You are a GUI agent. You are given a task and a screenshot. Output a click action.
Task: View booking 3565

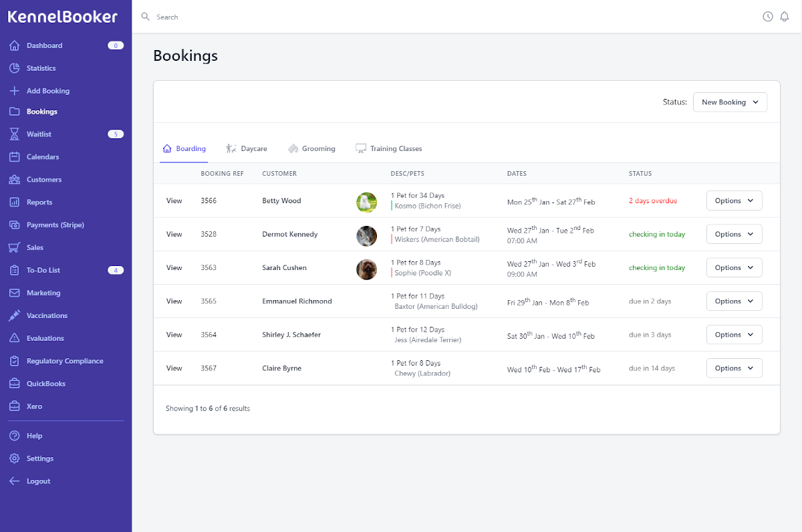[x=174, y=301]
